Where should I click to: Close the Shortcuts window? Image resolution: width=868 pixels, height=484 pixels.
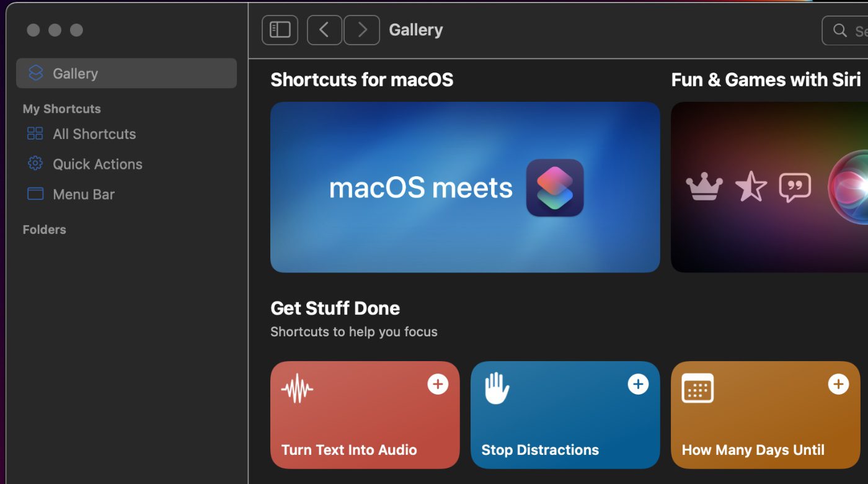(33, 30)
